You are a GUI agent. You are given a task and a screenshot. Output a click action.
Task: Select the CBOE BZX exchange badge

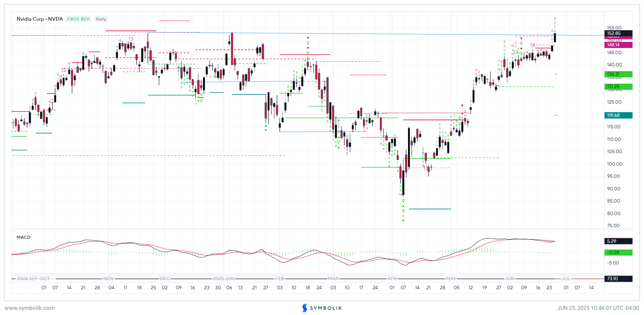coord(78,19)
